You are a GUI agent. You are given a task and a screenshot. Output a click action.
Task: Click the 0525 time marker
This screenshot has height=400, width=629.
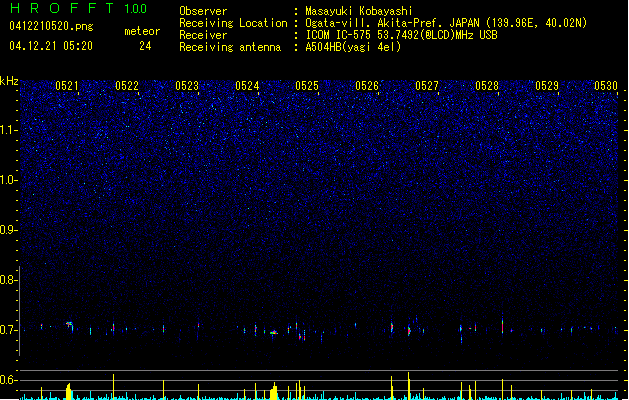pyautogui.click(x=307, y=86)
